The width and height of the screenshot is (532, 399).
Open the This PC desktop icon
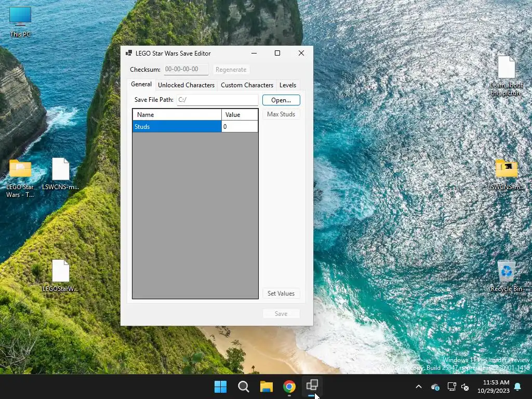(x=20, y=21)
